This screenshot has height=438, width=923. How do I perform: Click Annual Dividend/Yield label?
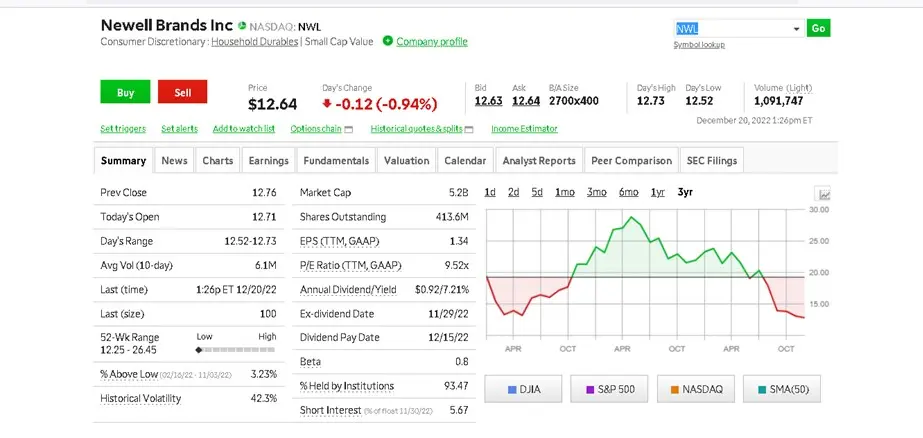[348, 290]
